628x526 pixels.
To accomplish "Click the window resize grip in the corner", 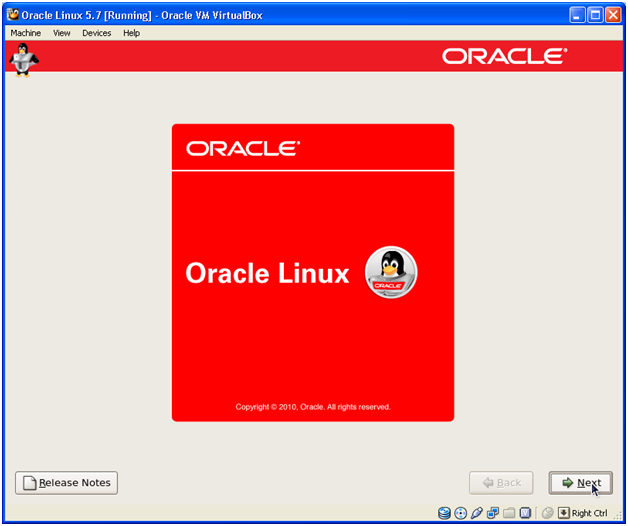I will (618, 516).
